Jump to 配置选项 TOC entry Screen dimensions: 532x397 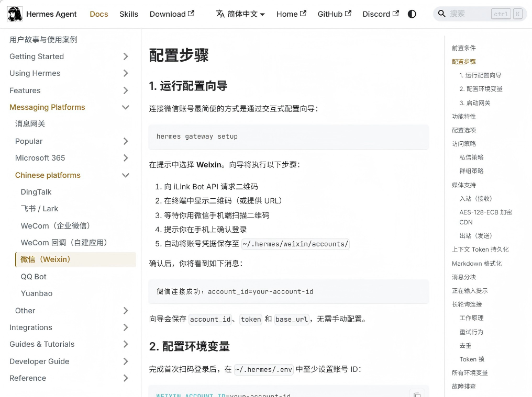point(464,130)
